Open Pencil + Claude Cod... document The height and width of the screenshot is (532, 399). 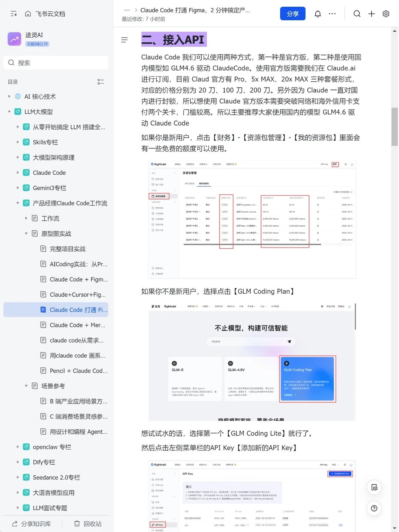[56, 371]
